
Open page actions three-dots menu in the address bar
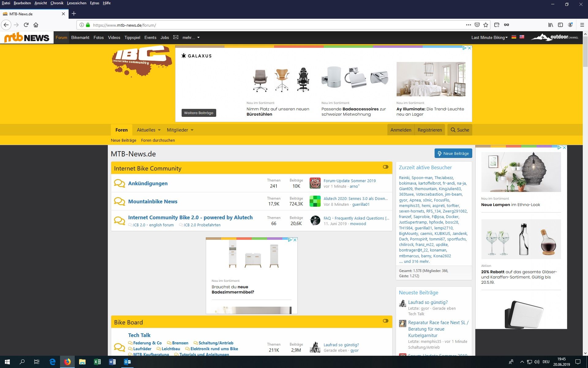pos(468,25)
